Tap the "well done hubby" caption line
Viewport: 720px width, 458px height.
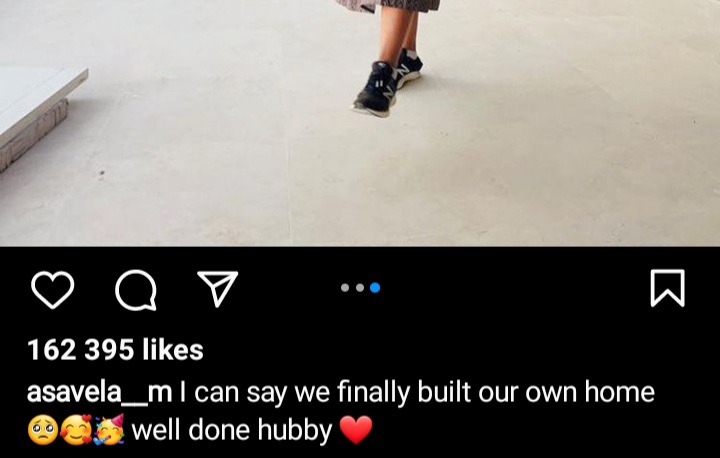pos(231,430)
